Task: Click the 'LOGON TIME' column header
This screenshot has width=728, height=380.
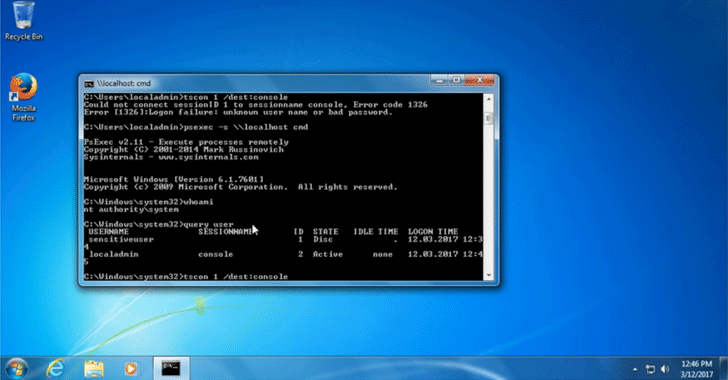Action: (x=433, y=232)
